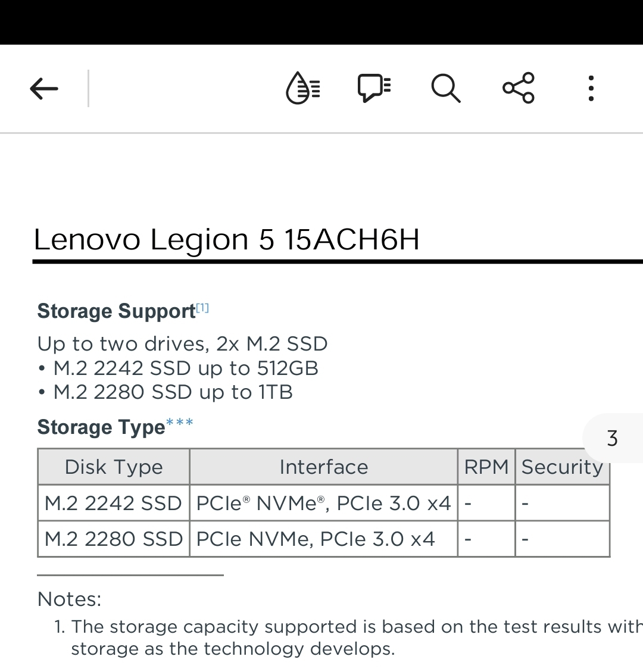The width and height of the screenshot is (643, 672).
Task: Share this document
Action: [519, 89]
